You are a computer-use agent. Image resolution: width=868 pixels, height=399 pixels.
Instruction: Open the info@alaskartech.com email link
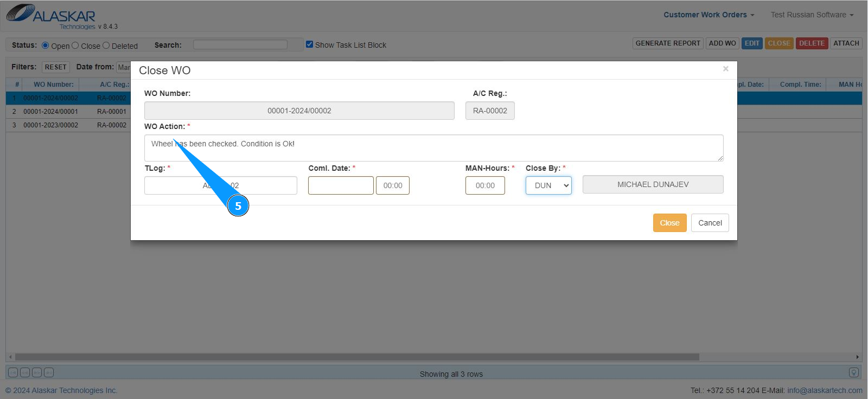coord(825,390)
